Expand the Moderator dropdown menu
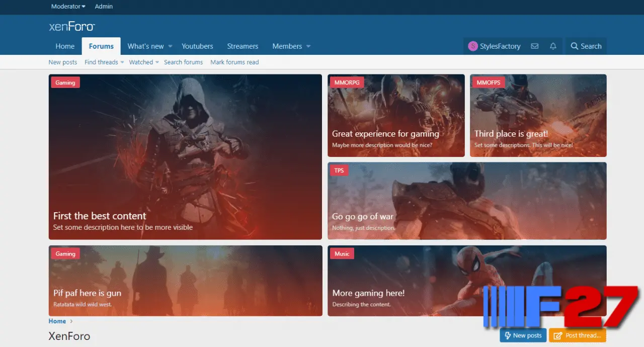 [68, 7]
